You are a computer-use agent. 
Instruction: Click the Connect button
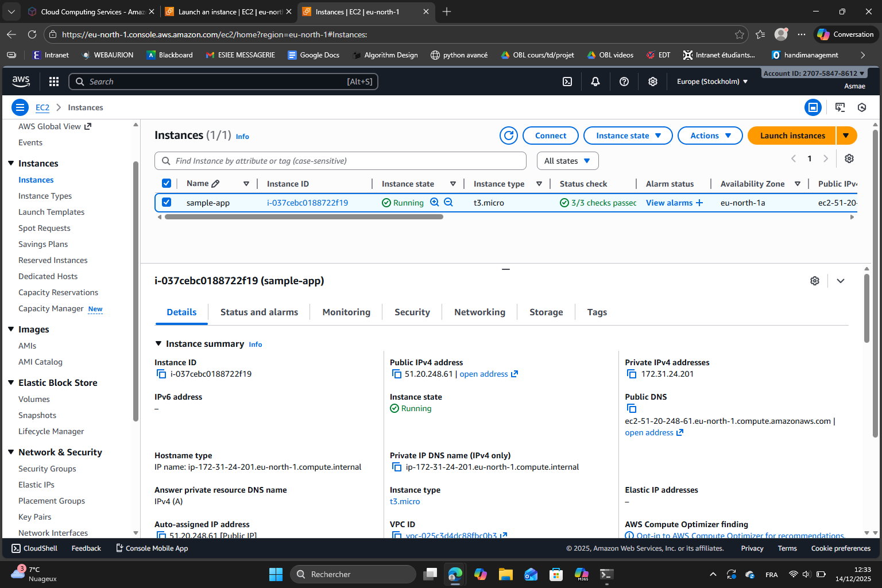pyautogui.click(x=550, y=136)
